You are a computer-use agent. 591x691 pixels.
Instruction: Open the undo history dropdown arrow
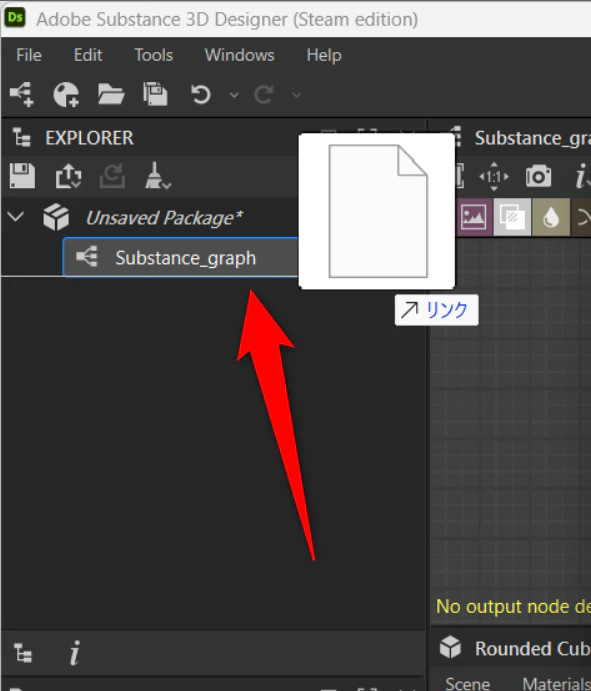[x=234, y=95]
